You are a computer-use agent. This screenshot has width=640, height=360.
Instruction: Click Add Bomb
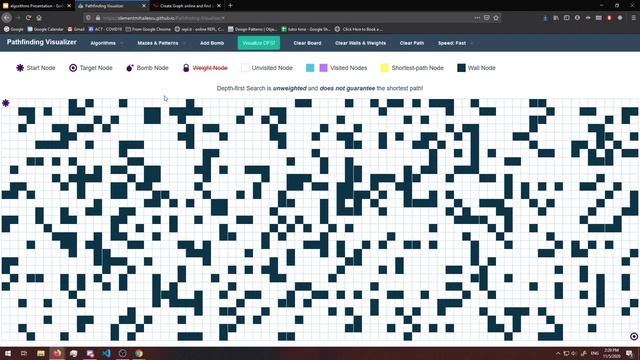(212, 43)
